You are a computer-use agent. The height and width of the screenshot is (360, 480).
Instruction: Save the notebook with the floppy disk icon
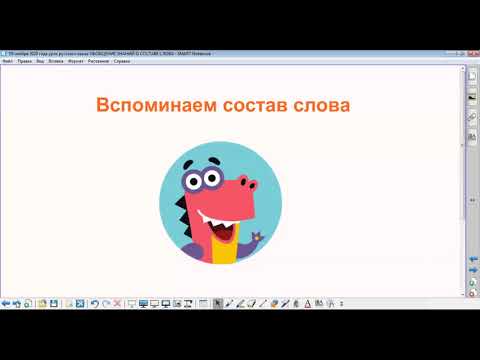click(x=54, y=304)
